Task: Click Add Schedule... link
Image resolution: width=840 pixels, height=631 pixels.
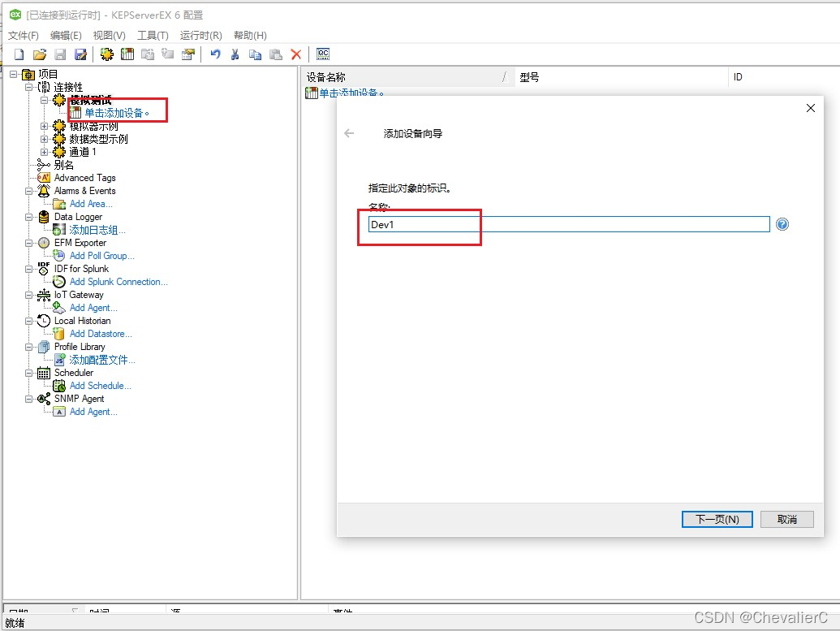Action: tap(100, 386)
